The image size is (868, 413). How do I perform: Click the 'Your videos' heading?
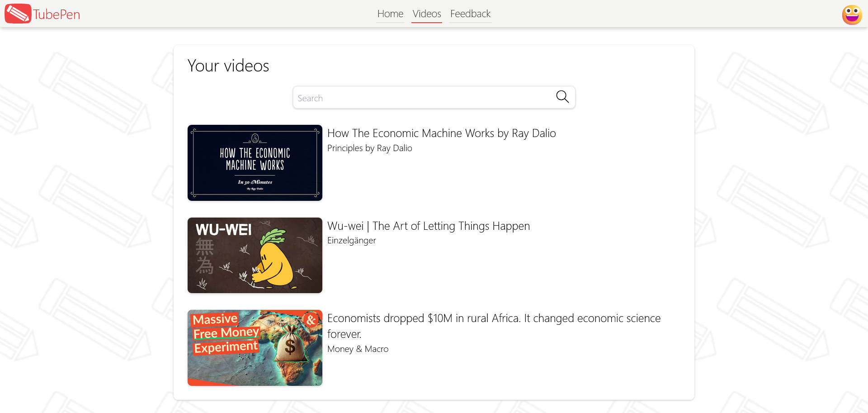tap(228, 66)
